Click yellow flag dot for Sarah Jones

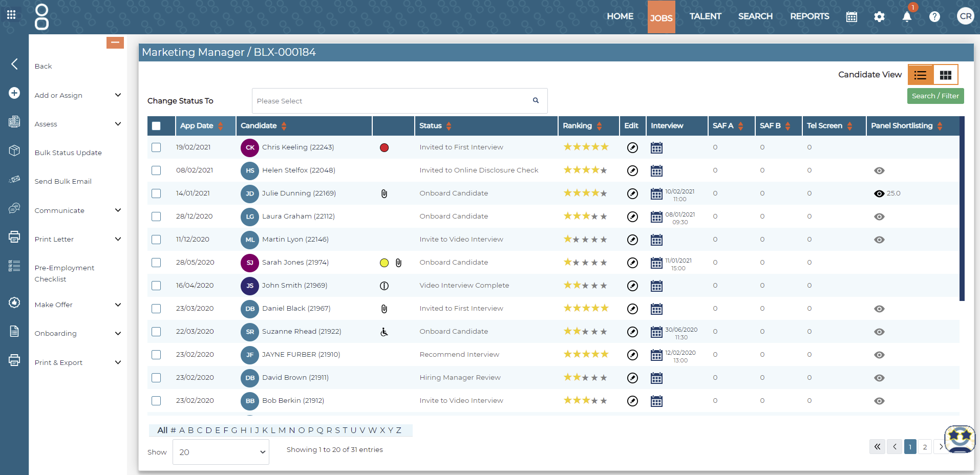(x=384, y=263)
